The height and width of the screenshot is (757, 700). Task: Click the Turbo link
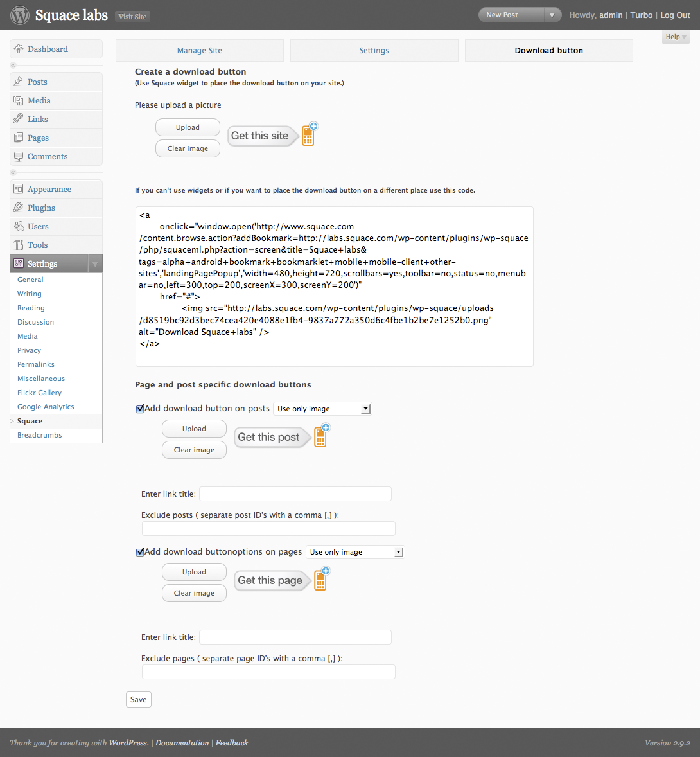pyautogui.click(x=641, y=15)
